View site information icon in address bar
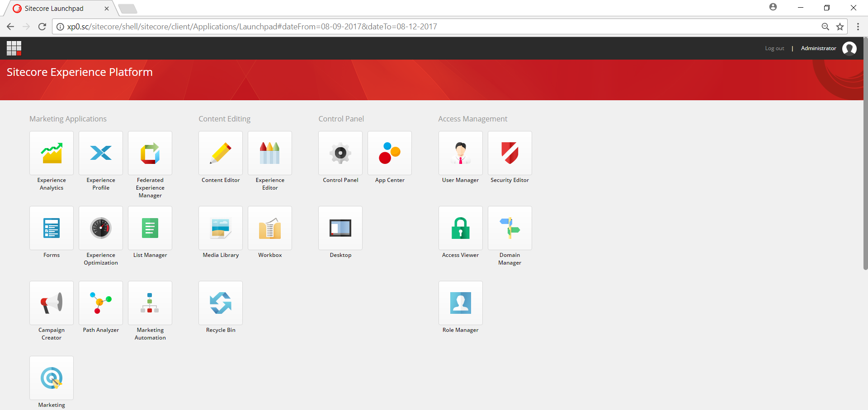Image resolution: width=868 pixels, height=410 pixels. click(60, 27)
